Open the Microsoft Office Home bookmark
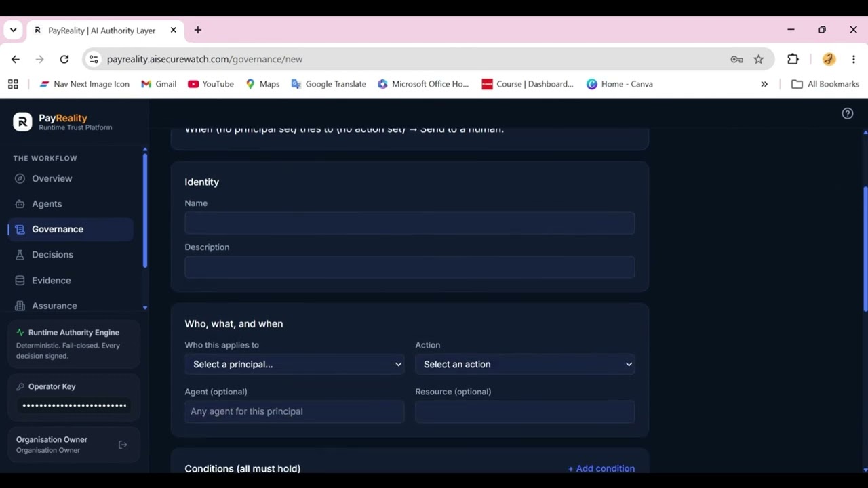 pyautogui.click(x=423, y=84)
